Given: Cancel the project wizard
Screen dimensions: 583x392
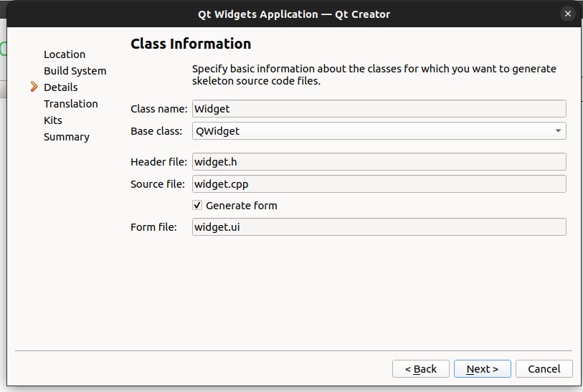Looking at the screenshot, I should (x=544, y=369).
